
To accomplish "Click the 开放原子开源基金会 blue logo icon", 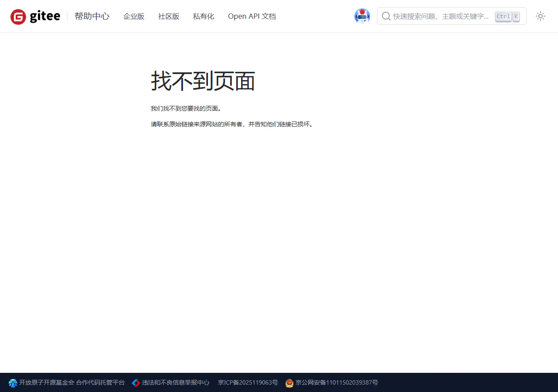I will click(13, 383).
